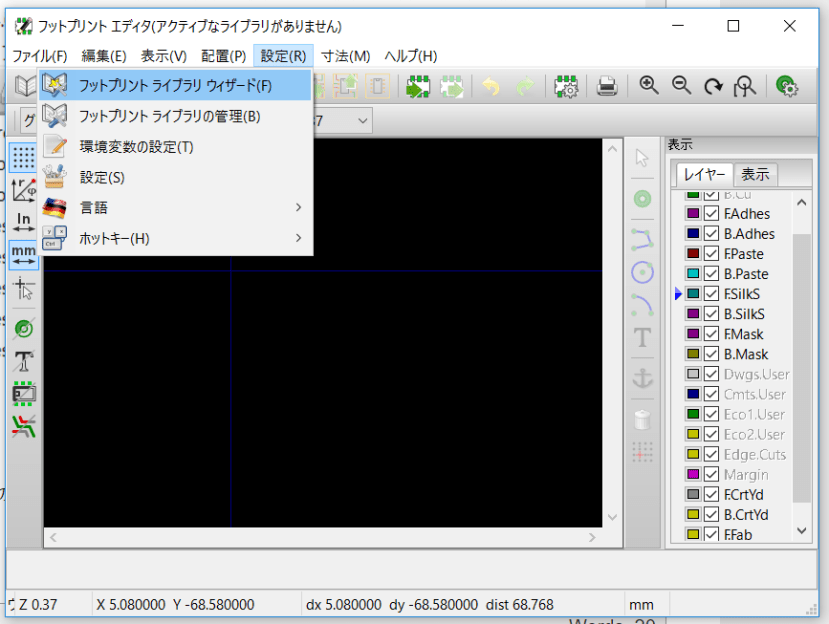The height and width of the screenshot is (624, 829).
Task: Click the undo arrow icon
Action: point(492,86)
